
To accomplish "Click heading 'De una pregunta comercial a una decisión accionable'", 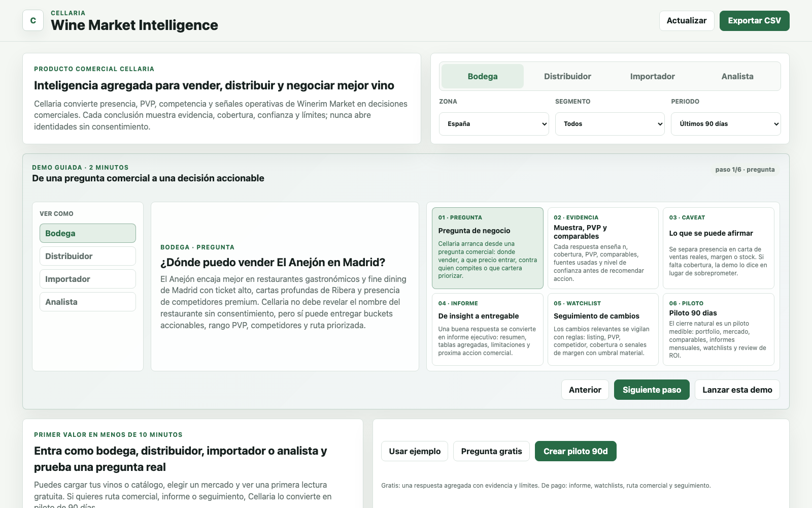I will point(148,178).
